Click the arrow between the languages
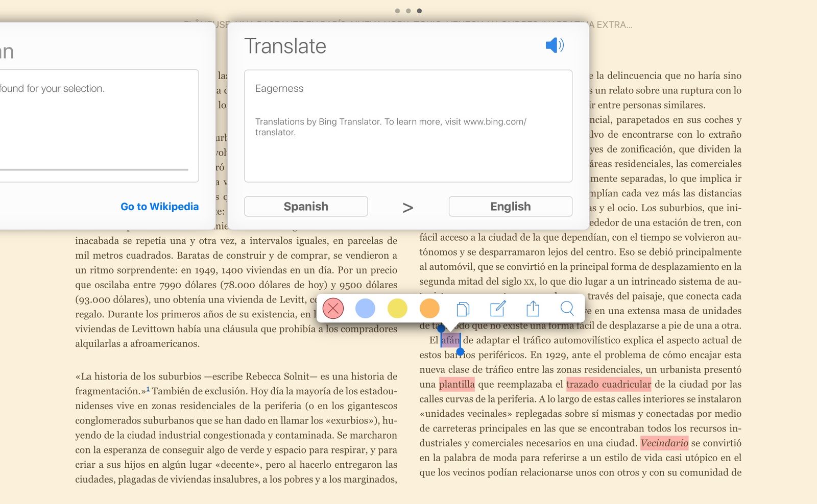This screenshot has width=817, height=504. (x=407, y=208)
